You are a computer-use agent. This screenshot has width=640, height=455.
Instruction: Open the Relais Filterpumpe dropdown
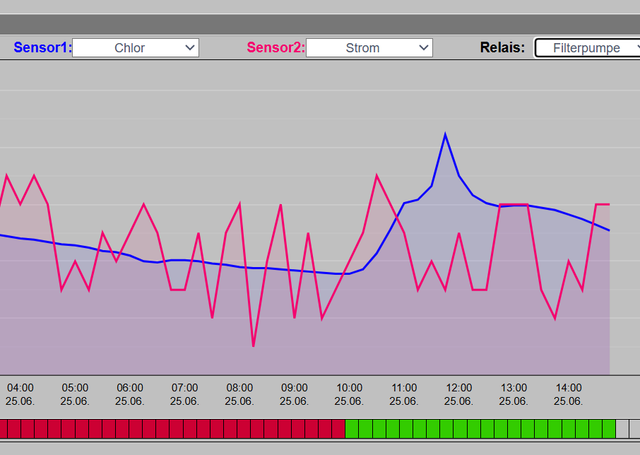tap(588, 48)
